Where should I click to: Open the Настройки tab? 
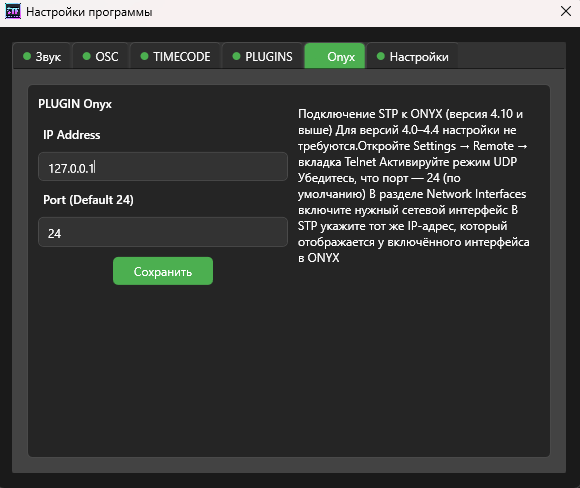[x=412, y=56]
